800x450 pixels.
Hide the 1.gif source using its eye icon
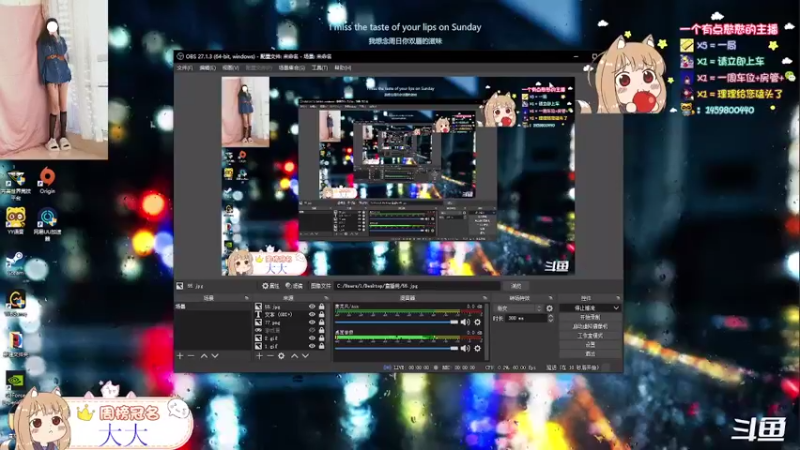point(312,346)
